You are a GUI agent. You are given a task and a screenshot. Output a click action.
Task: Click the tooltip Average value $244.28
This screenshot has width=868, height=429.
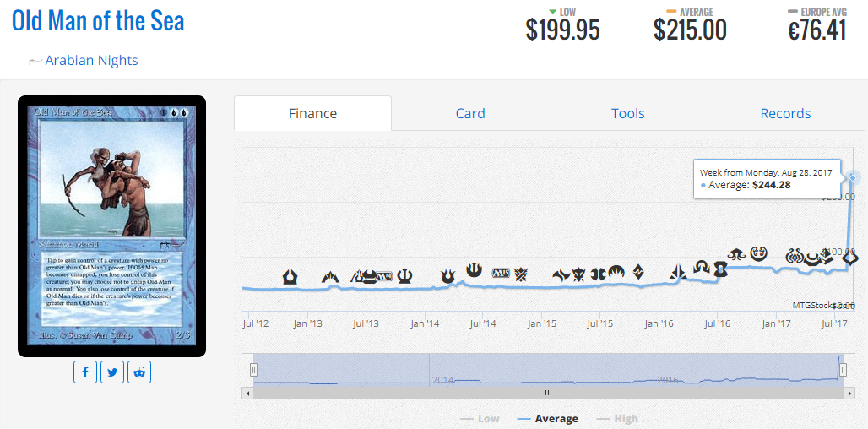pos(771,185)
